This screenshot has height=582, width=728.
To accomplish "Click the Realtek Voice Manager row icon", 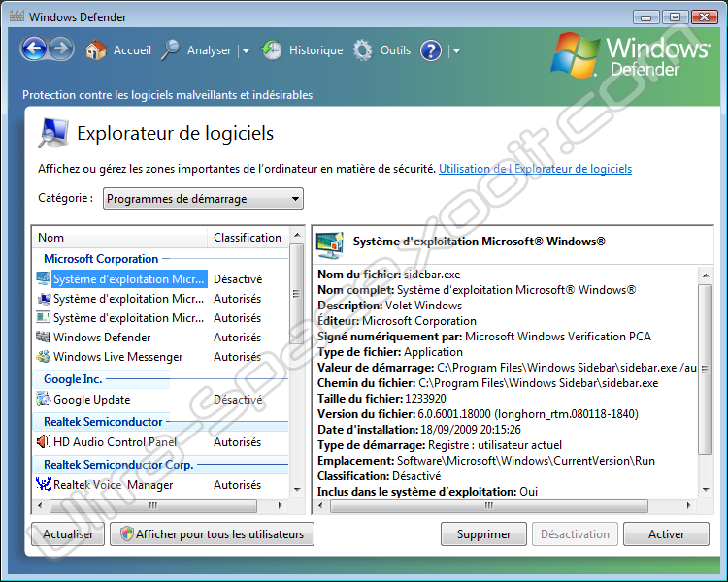I will coord(43,484).
